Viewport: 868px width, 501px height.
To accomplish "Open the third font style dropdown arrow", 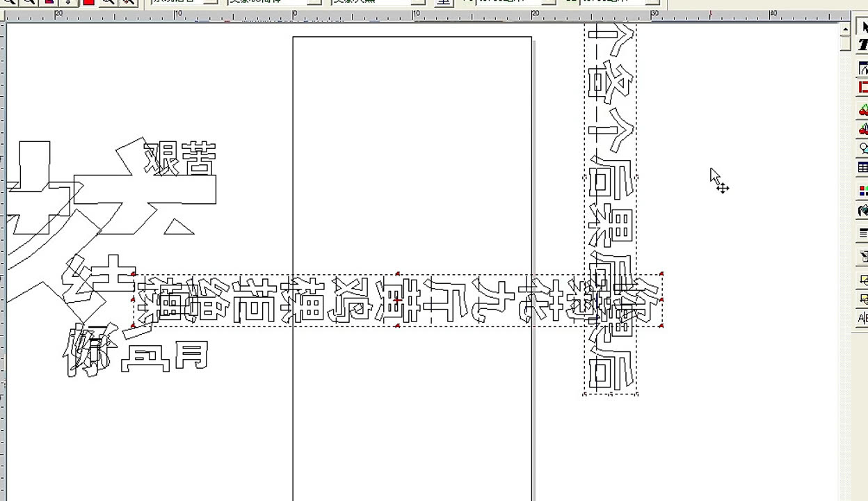I will coord(417,2).
